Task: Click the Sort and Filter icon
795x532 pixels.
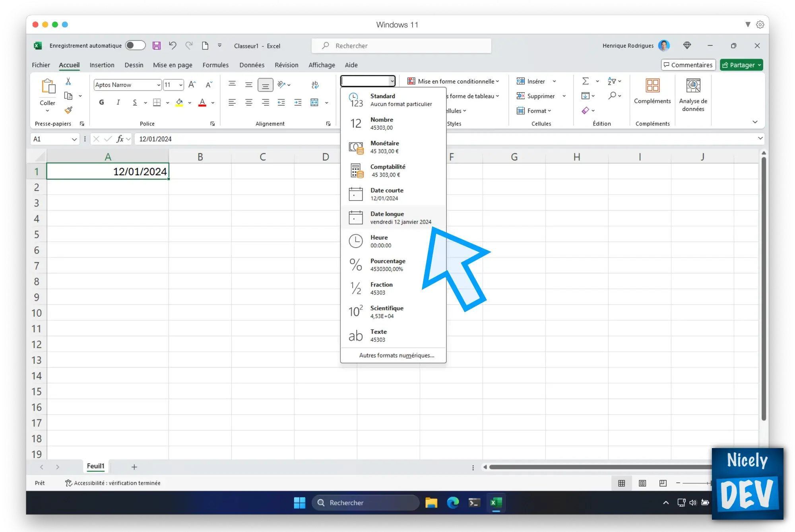Action: [x=612, y=81]
